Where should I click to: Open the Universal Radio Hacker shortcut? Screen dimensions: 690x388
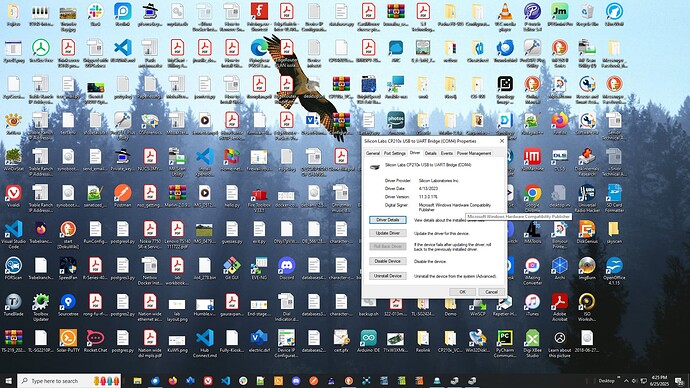point(587,198)
